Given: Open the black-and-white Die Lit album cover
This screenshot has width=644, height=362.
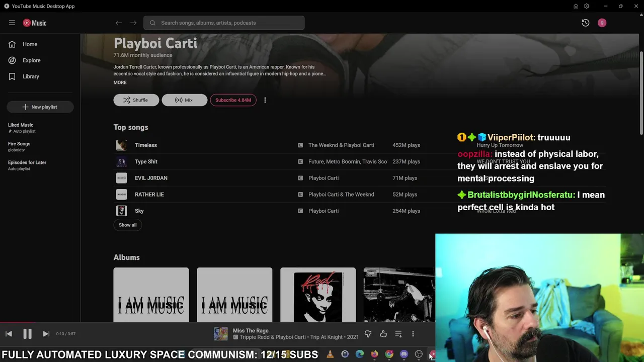Looking at the screenshot, I should pyautogui.click(x=399, y=295).
